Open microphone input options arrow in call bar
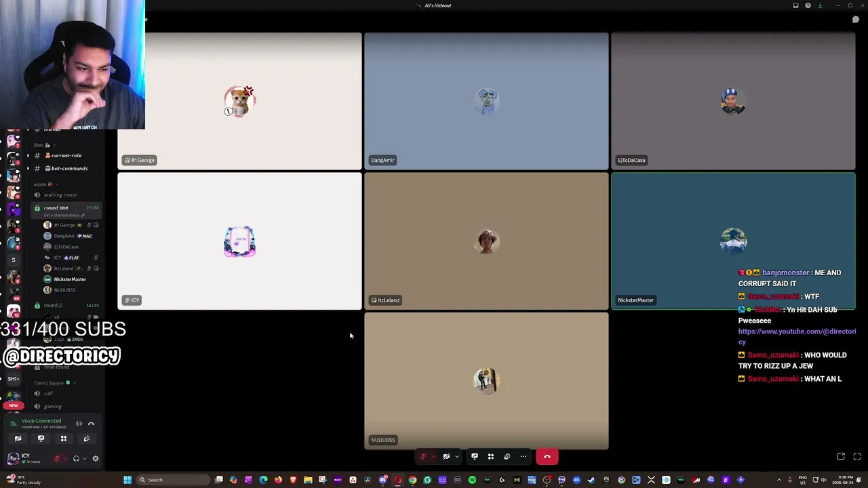The image size is (868, 488). point(433,457)
